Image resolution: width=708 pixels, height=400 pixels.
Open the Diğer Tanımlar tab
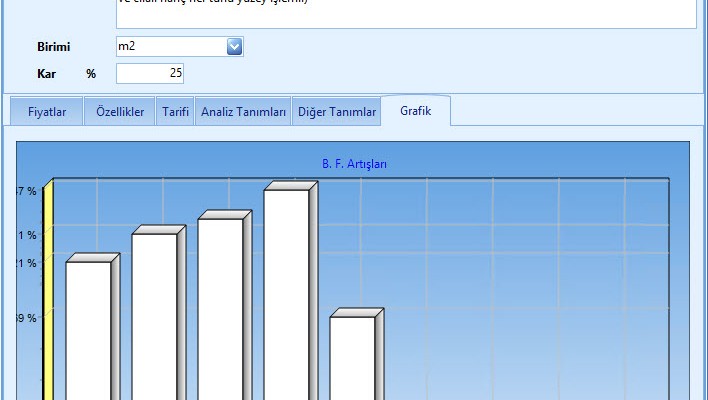336,112
